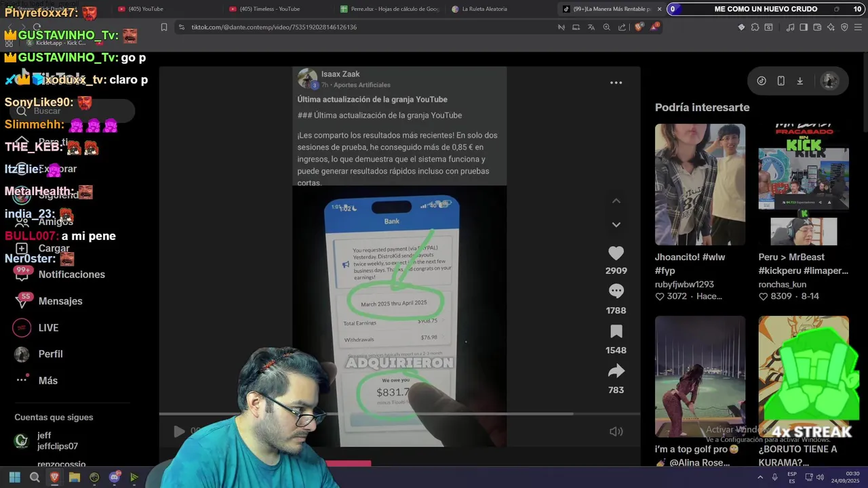This screenshot has width=868, height=488.
Task: Seek on the video progress bar
Action: click(399, 413)
